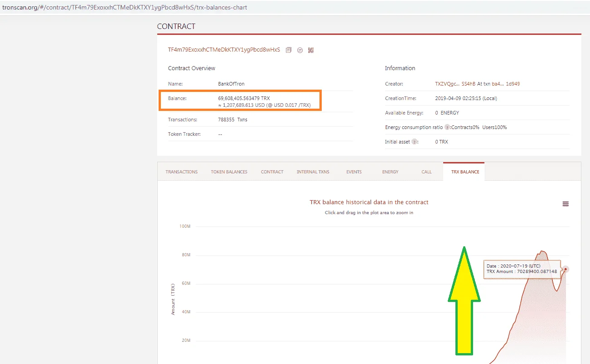Screen dimensions: 590x364
Task: Click the help icon next to Initial asset
Action: [x=414, y=142]
